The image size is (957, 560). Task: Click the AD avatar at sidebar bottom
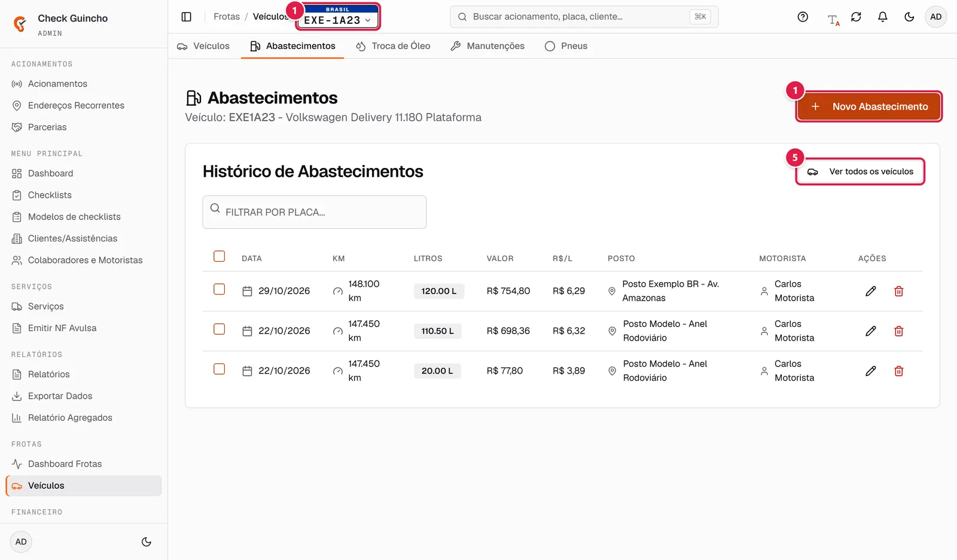21,542
